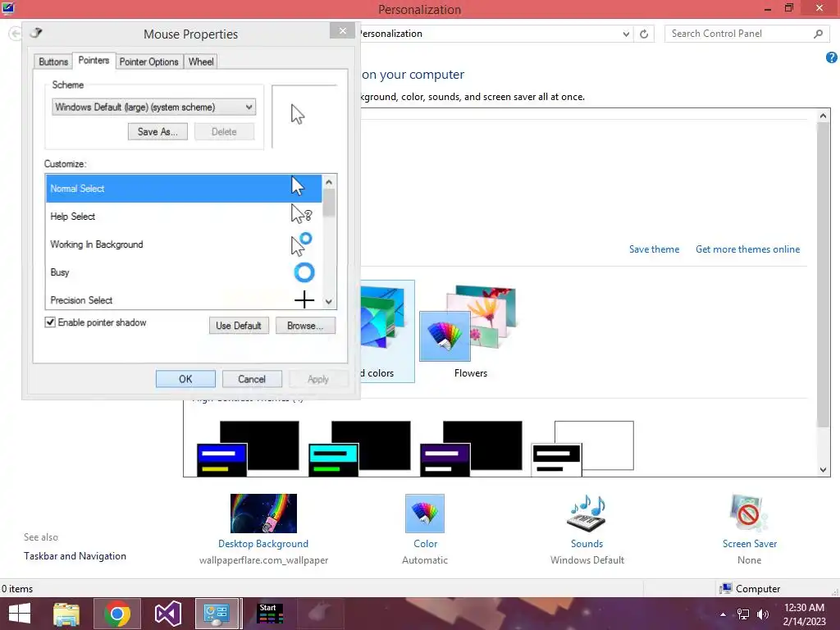Open the network tray icon
Screen dimensions: 840x630
(743, 614)
